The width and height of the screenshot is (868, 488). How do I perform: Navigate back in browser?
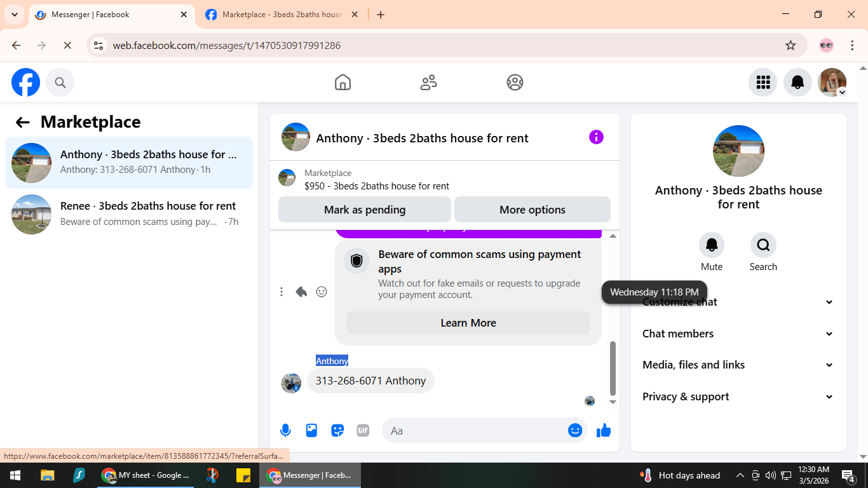click(17, 45)
